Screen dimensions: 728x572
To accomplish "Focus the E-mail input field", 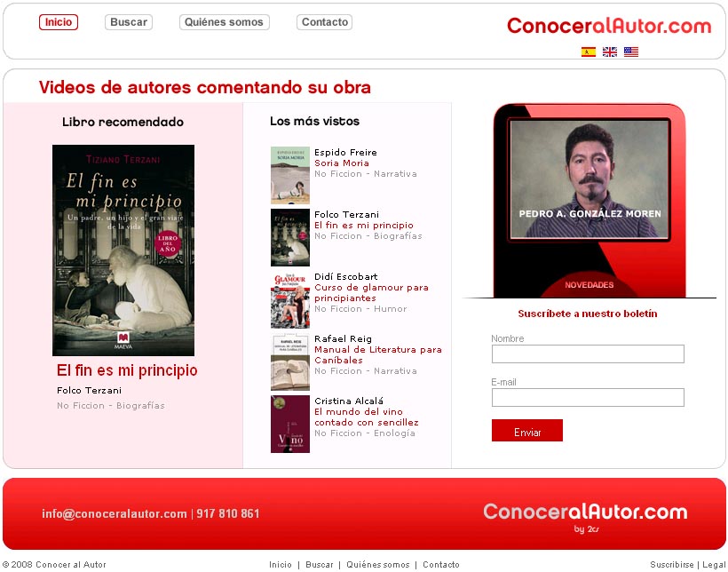I will pyautogui.click(x=588, y=398).
